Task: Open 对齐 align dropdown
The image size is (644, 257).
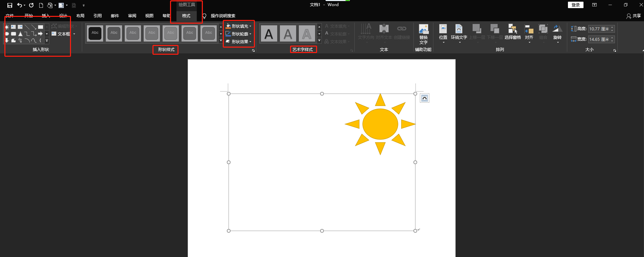Action: (x=529, y=34)
